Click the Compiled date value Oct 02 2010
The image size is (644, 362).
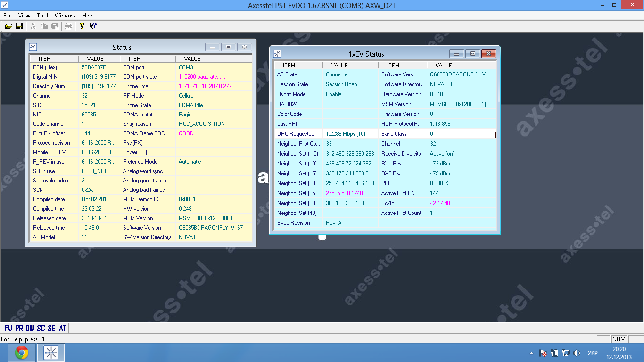pyautogui.click(x=95, y=199)
